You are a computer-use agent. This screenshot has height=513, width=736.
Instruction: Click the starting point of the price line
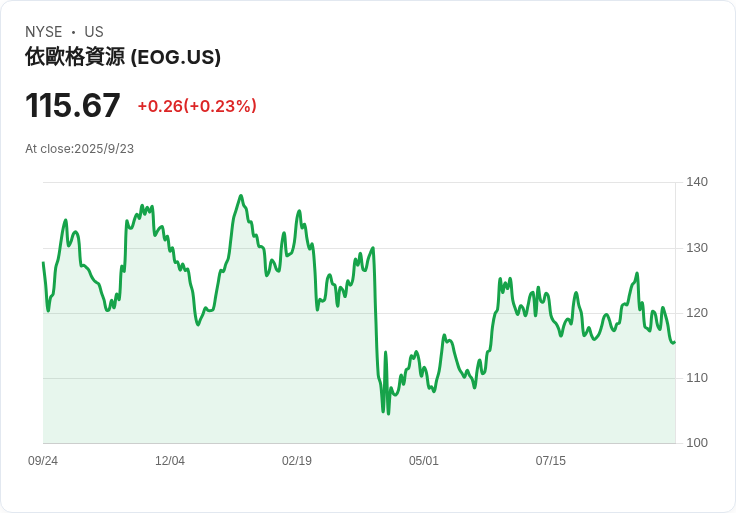pyautogui.click(x=43, y=263)
